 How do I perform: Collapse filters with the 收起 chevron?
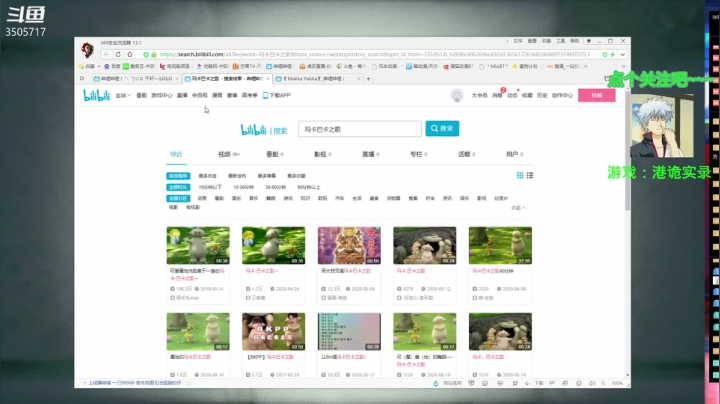point(519,208)
